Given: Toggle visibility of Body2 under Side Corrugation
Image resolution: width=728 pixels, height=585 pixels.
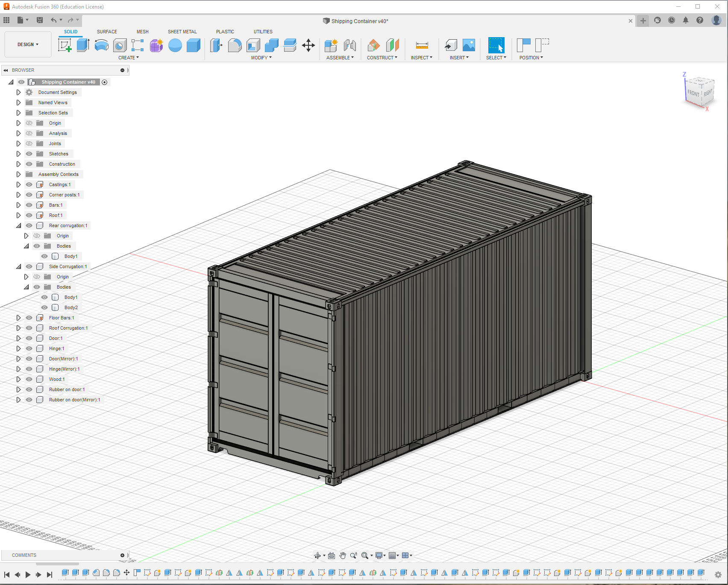Looking at the screenshot, I should (44, 307).
